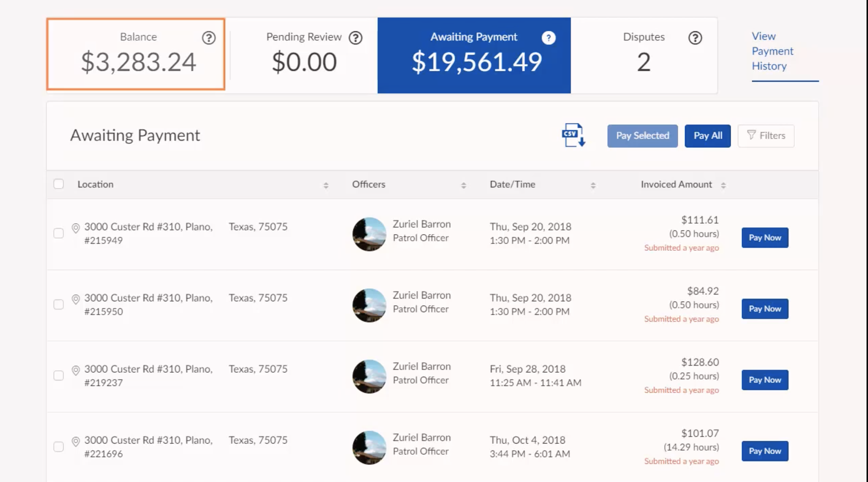The width and height of the screenshot is (868, 482).
Task: Sort by the Date/Time column arrows
Action: click(x=593, y=185)
